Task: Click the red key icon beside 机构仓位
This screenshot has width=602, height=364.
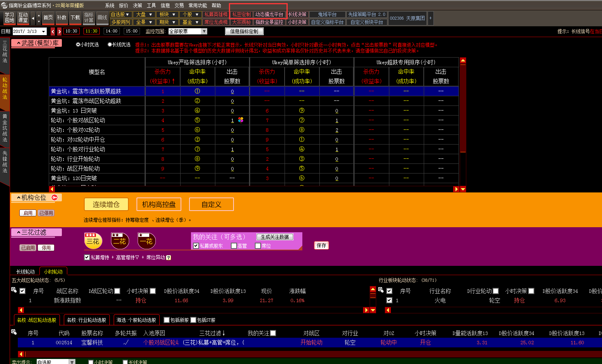Action: [55, 197]
